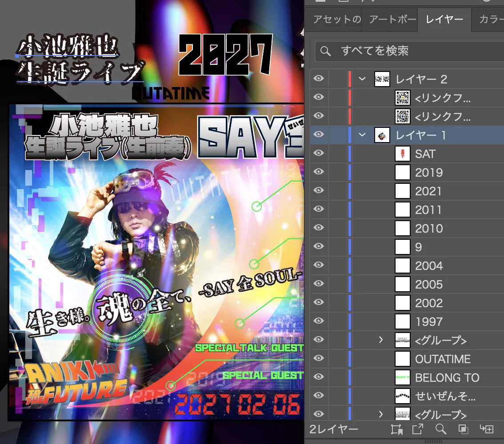Click the artboard bookmark icon beside 2レイヤー
Viewport: 504px width, 444px height.
[397, 429]
